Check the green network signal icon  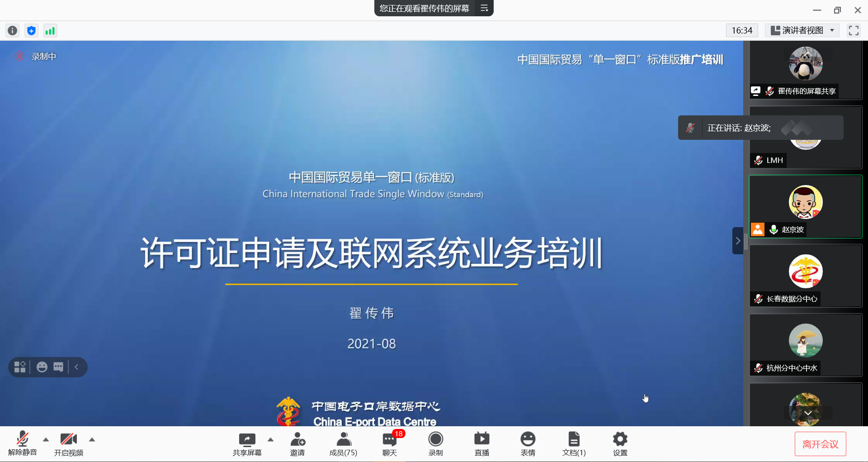[x=50, y=30]
